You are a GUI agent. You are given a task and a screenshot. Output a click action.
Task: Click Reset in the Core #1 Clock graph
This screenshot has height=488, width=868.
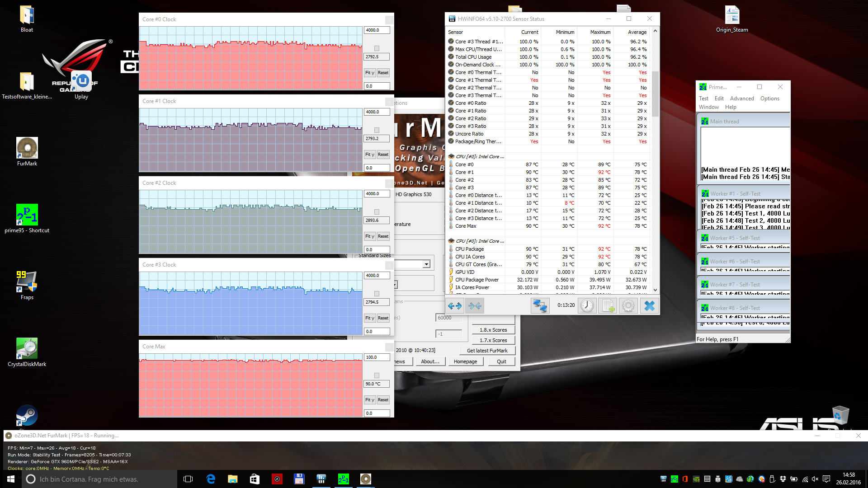pos(383,155)
